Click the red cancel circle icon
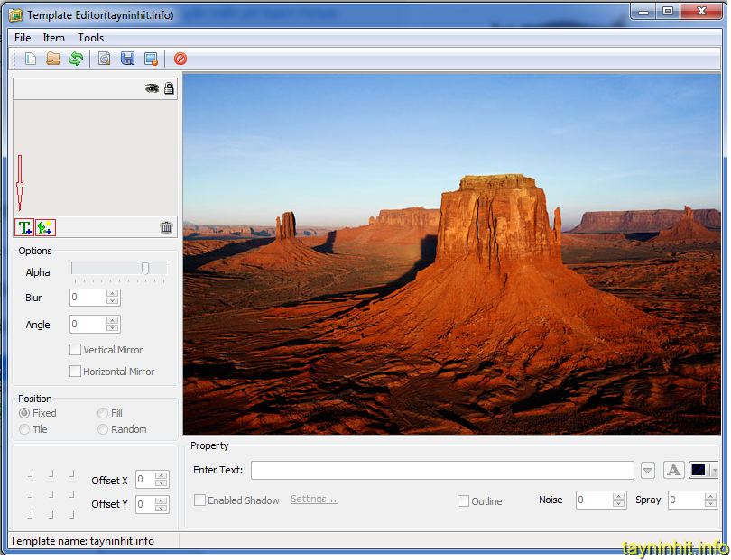This screenshot has height=560, width=731. click(x=180, y=59)
